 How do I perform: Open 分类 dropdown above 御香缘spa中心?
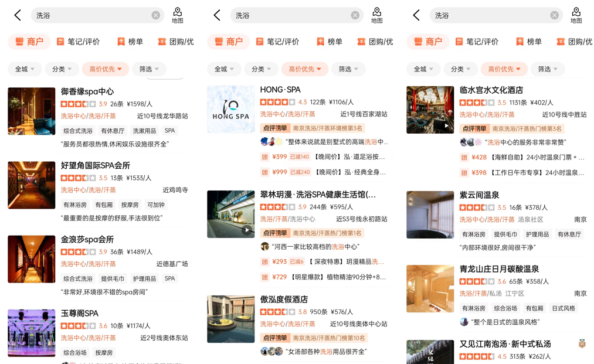62,69
